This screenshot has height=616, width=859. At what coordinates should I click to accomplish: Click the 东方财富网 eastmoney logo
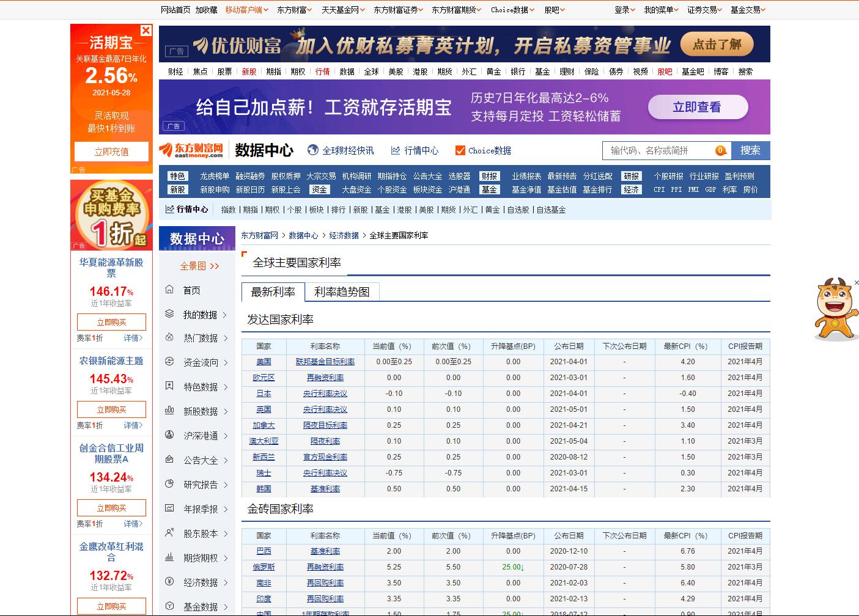coord(191,150)
